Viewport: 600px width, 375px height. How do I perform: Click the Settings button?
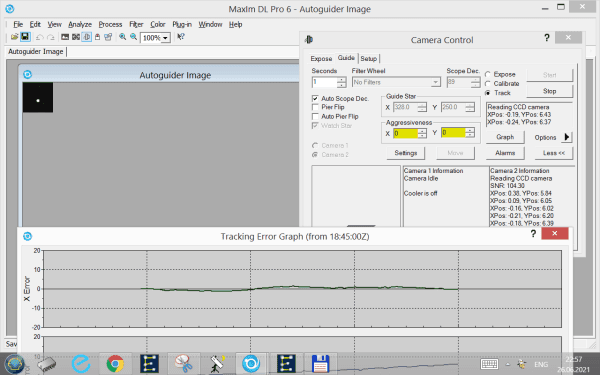click(x=406, y=153)
